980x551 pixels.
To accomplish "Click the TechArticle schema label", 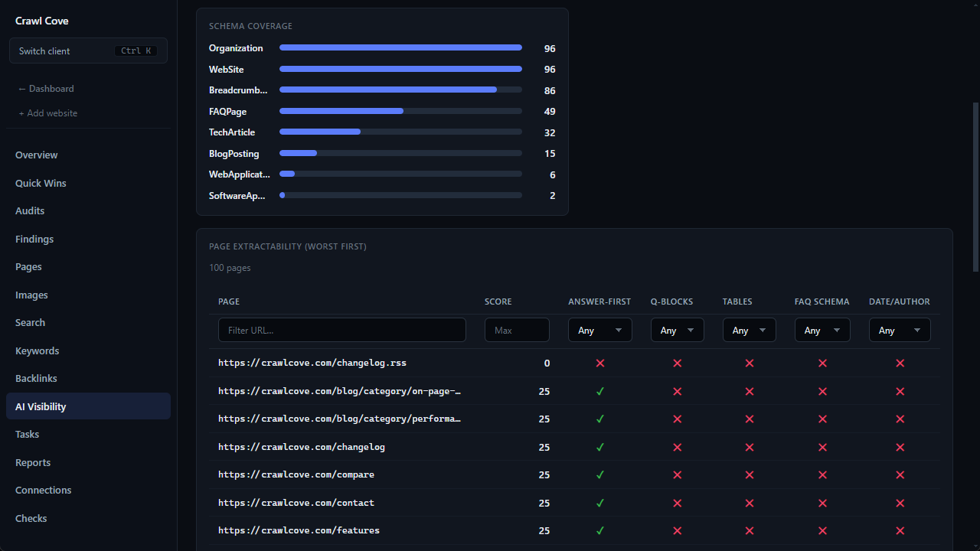I will 232,132.
